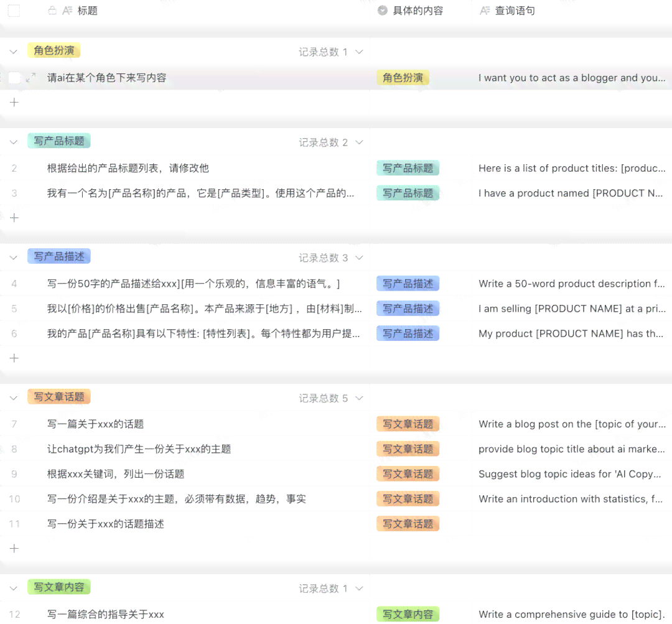
Task: Open query 'Write an introduction with statistics'
Action: 571,499
